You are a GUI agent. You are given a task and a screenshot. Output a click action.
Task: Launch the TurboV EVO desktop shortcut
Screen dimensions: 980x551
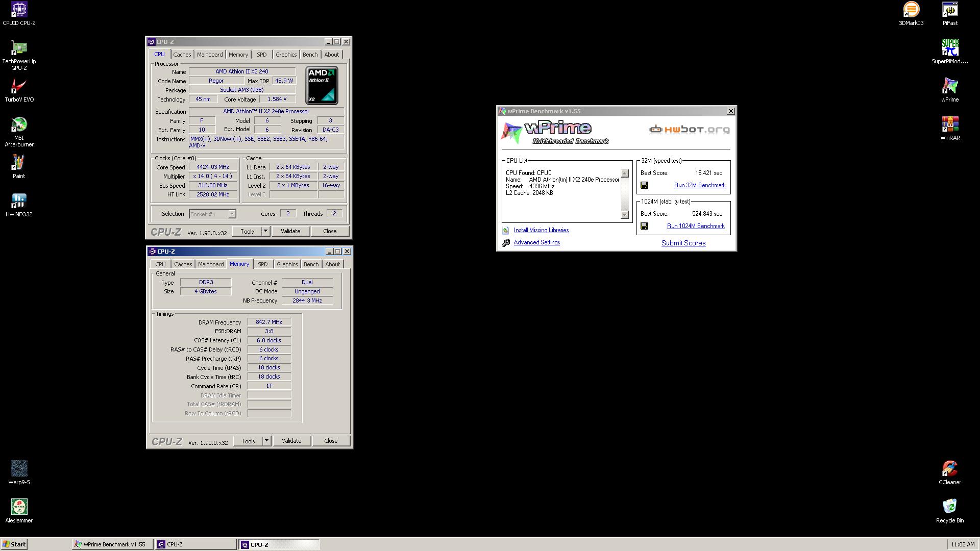19,90
